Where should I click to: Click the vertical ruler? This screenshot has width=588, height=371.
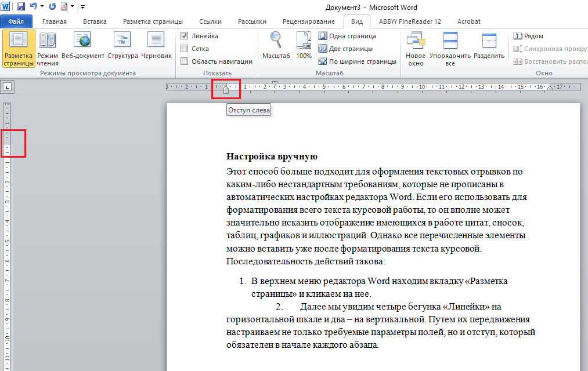tap(7, 237)
